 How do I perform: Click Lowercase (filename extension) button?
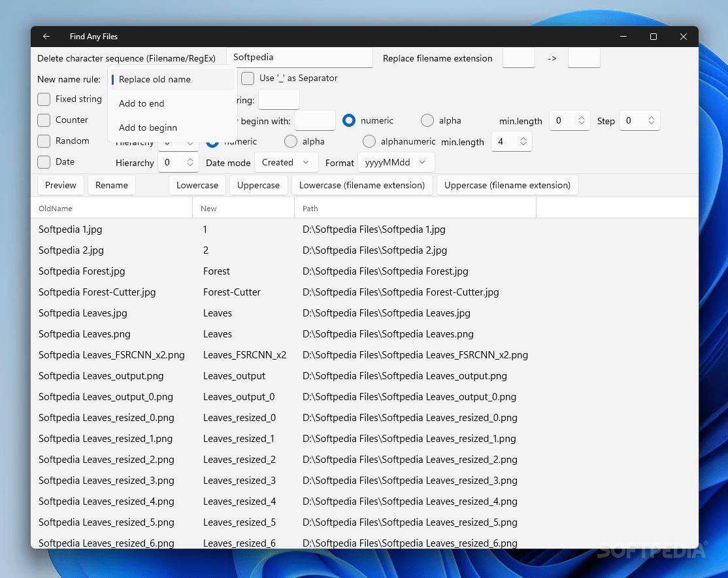pyautogui.click(x=361, y=185)
